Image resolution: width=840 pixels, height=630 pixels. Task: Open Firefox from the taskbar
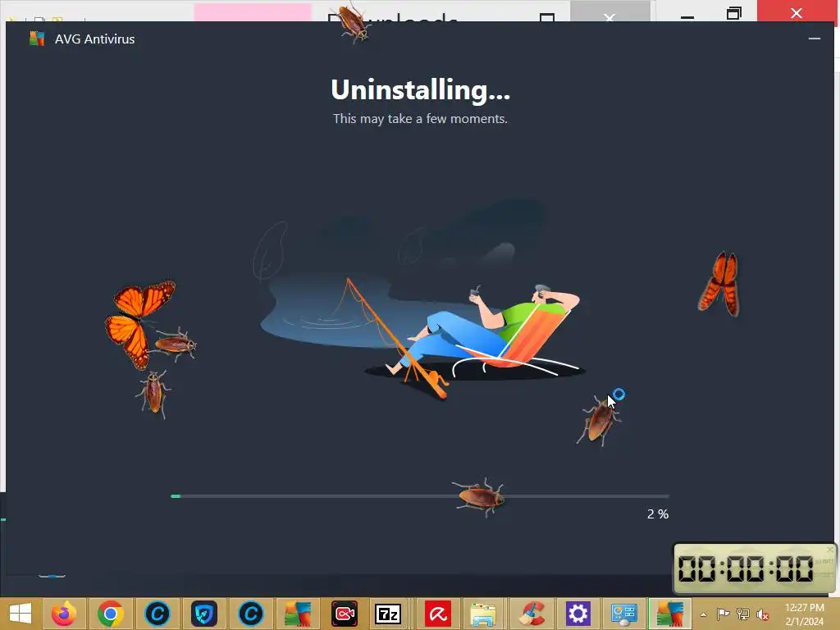pos(64,614)
